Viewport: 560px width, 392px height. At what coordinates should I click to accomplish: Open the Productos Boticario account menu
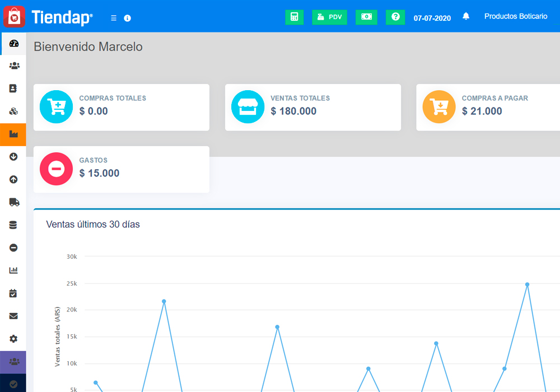point(516,17)
